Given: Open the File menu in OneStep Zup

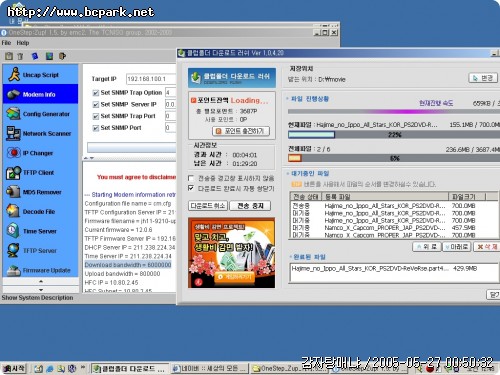Looking at the screenshot, I should 6,43.
